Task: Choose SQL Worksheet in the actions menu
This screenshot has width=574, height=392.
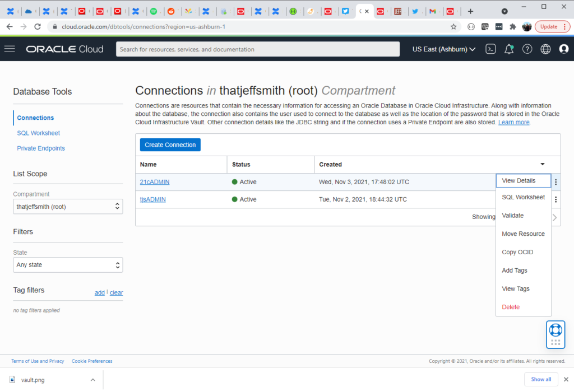Action: pos(523,197)
